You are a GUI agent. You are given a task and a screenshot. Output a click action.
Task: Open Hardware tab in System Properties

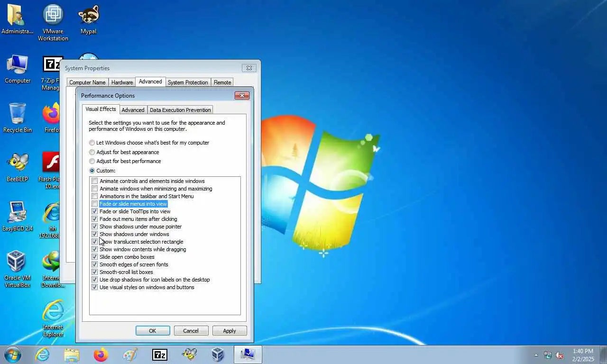point(122,82)
